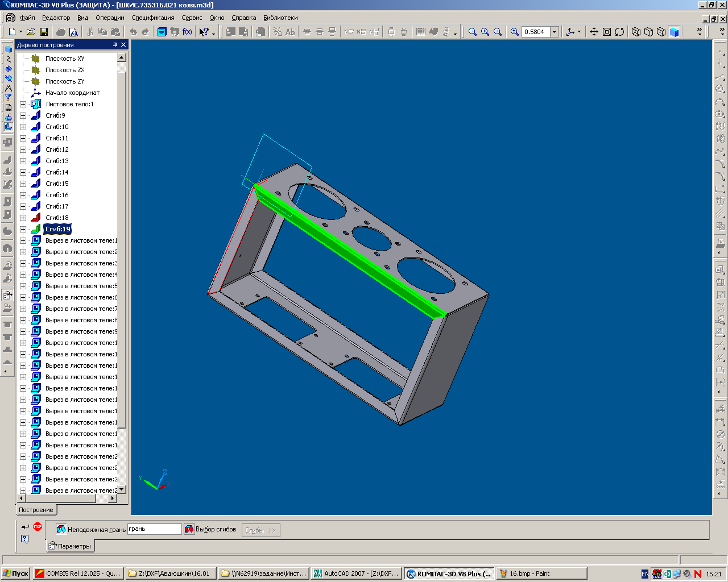Click the Variables f(x) toolbar icon
Screen dimensions: 728x582
coord(187,32)
